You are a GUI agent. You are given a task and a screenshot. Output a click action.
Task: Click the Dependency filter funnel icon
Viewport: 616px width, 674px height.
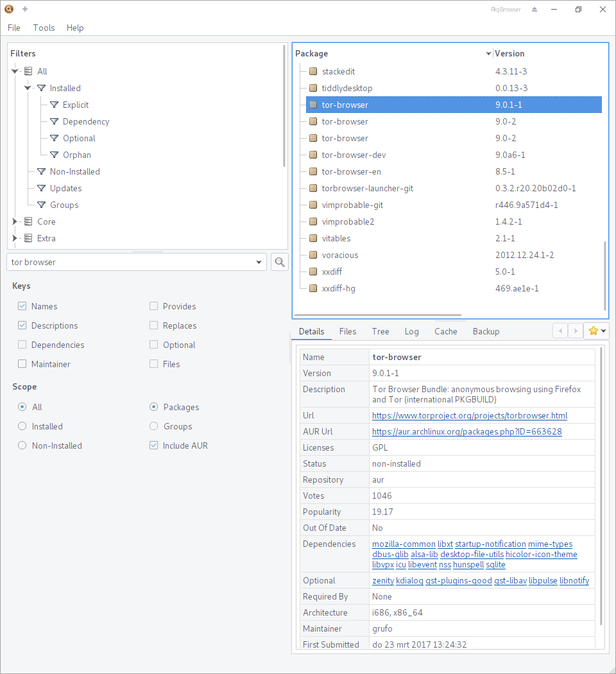[x=54, y=121]
